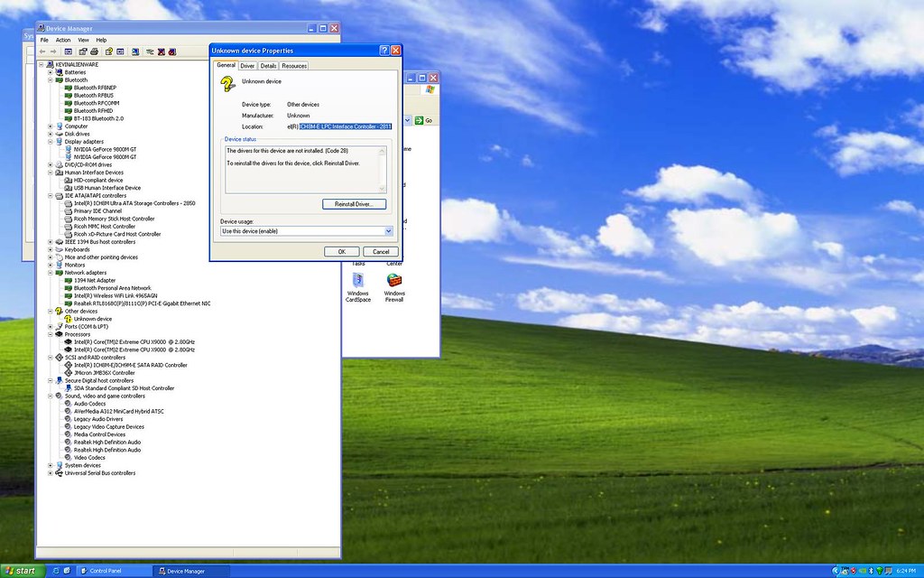Switch to the Driver tab
This screenshot has height=578, width=924.
pyautogui.click(x=247, y=66)
